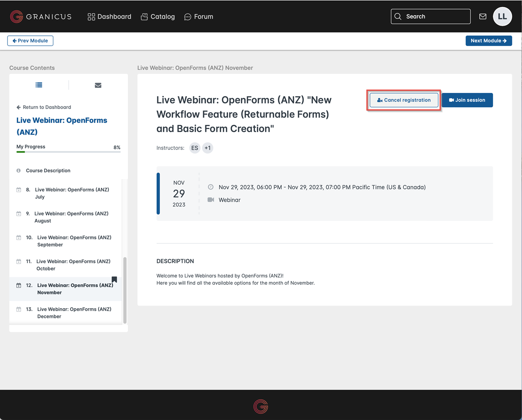Click the Granicus footer logo
Screen dimensions: 522x420
(261, 406)
